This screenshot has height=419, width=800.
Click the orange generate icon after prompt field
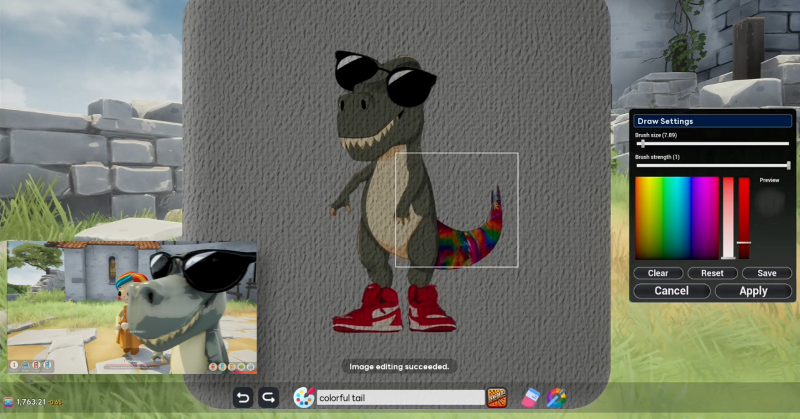pos(496,398)
